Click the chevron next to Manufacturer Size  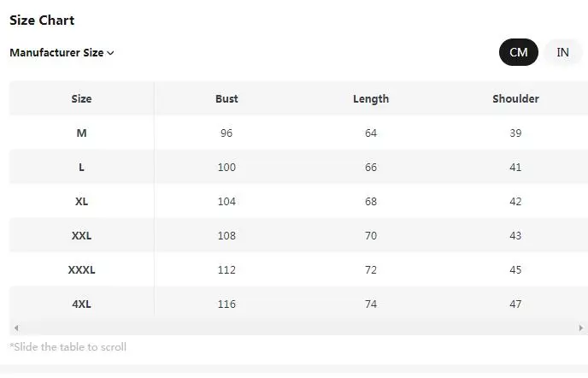111,53
